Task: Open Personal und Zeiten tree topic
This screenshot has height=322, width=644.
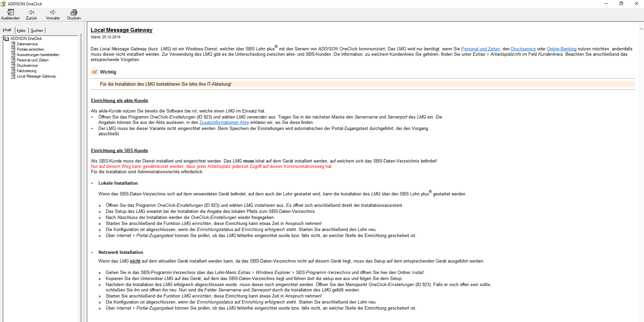Action: [x=33, y=60]
